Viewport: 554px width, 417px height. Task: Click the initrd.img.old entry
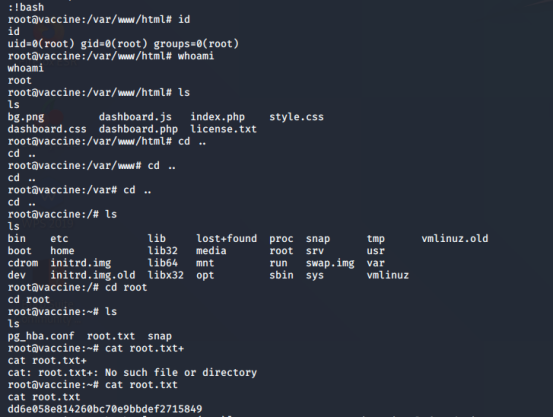pos(93,275)
